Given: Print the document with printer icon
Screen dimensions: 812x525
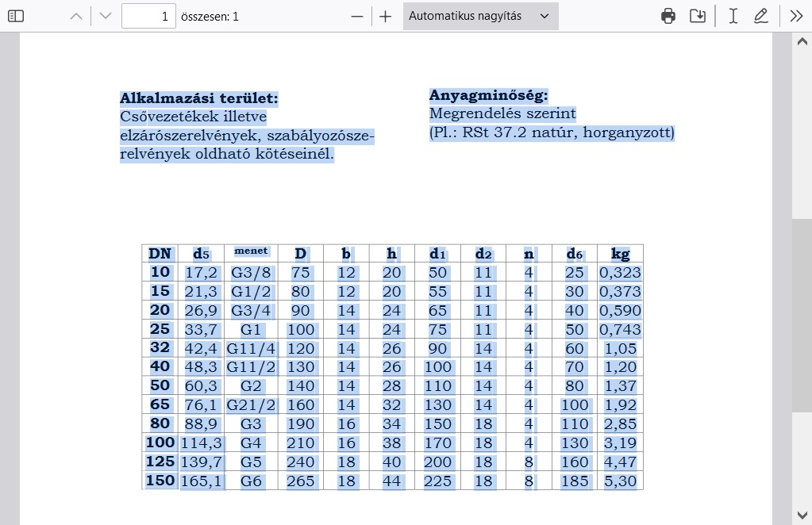Looking at the screenshot, I should point(668,16).
